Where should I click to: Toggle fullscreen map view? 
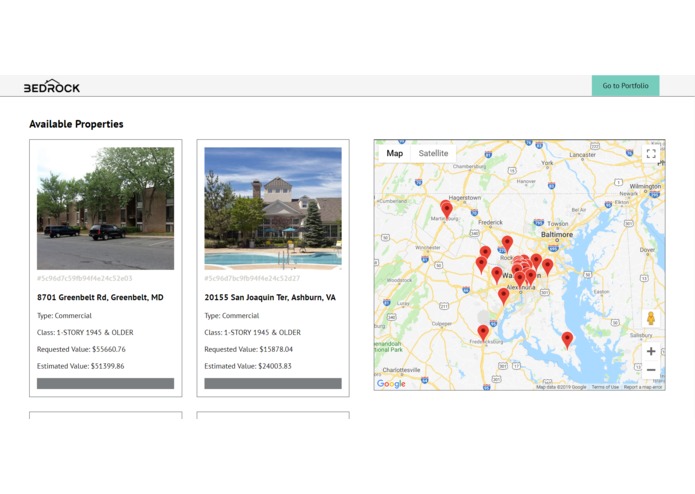[651, 154]
